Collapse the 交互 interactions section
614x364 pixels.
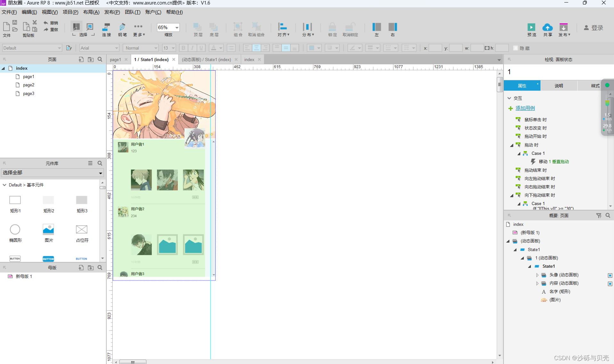pyautogui.click(x=509, y=98)
